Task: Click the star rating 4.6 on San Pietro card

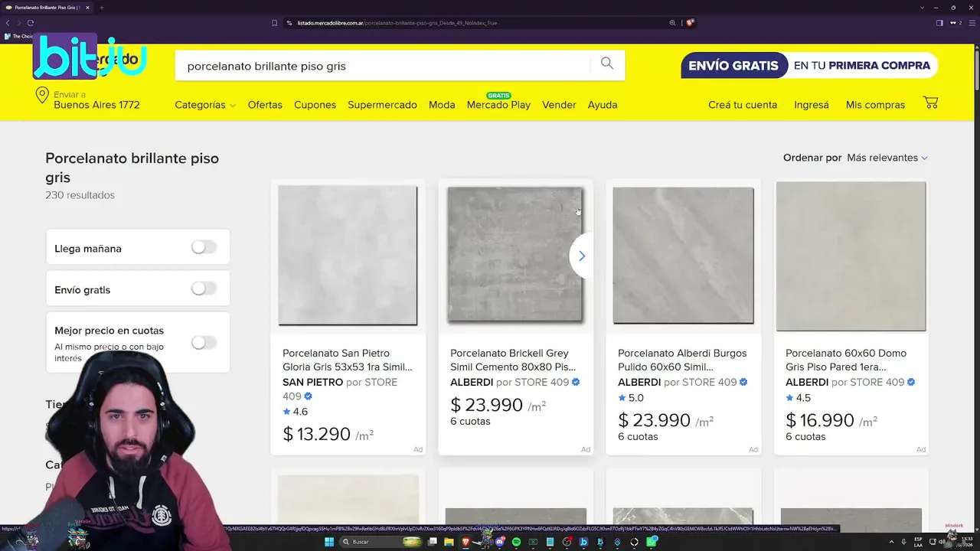Action: (296, 412)
